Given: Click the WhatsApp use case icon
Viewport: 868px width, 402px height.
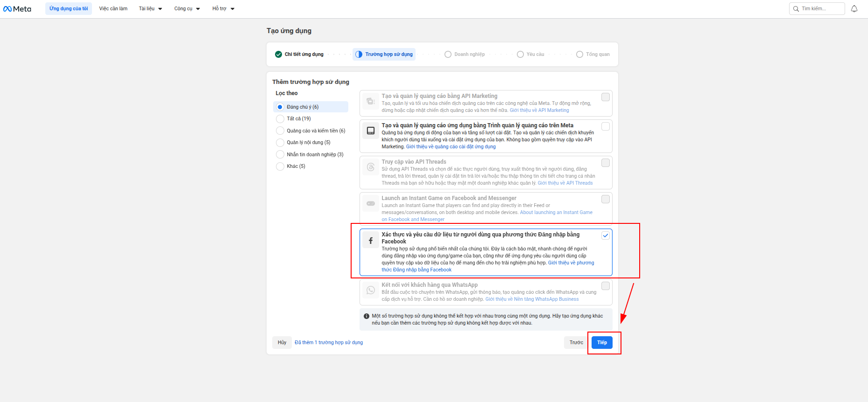Looking at the screenshot, I should coord(371,290).
